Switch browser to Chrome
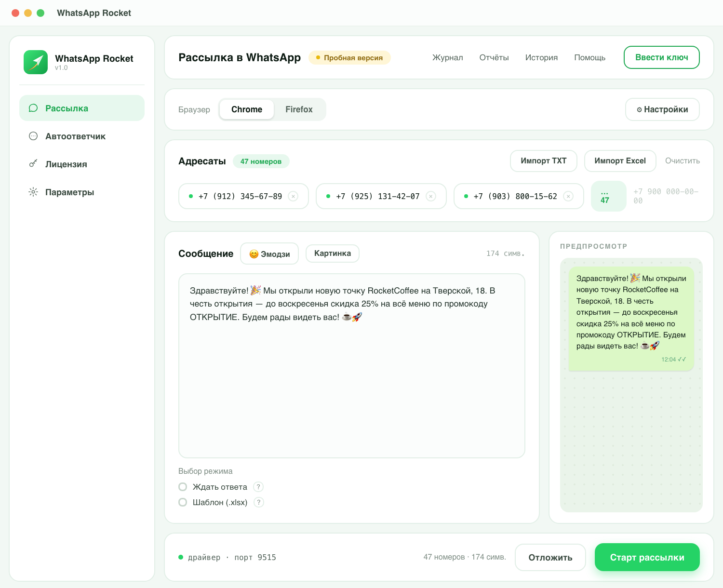723x588 pixels. coord(247,109)
